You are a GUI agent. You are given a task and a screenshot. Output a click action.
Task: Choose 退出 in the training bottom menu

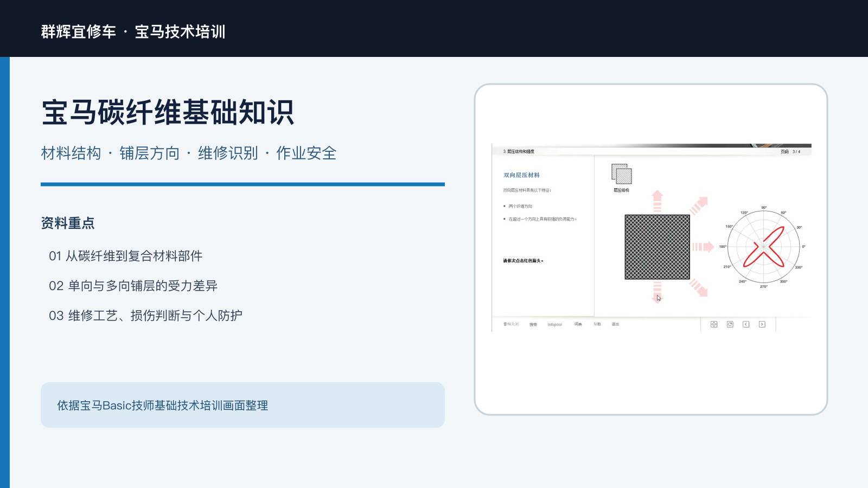[615, 324]
